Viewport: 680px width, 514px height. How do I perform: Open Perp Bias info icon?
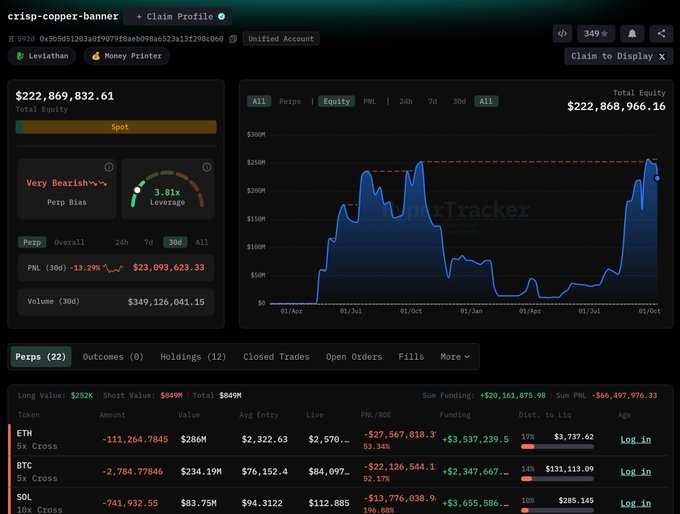(109, 167)
